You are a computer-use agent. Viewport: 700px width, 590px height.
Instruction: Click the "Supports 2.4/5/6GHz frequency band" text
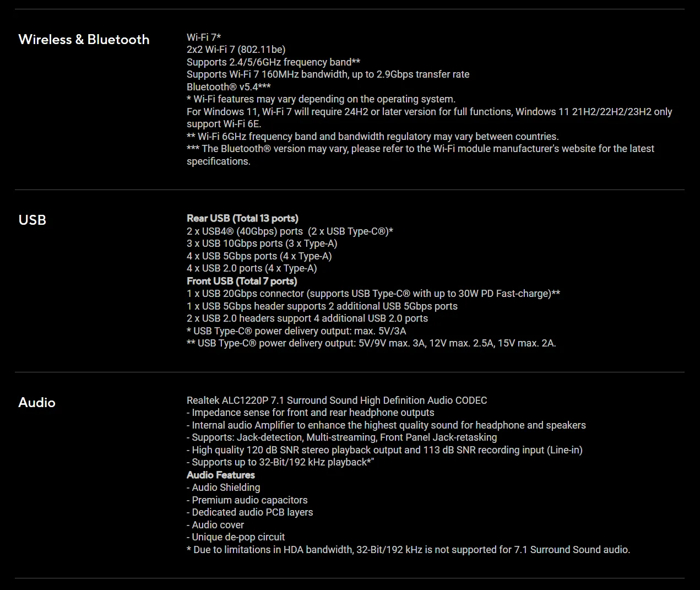pos(273,62)
